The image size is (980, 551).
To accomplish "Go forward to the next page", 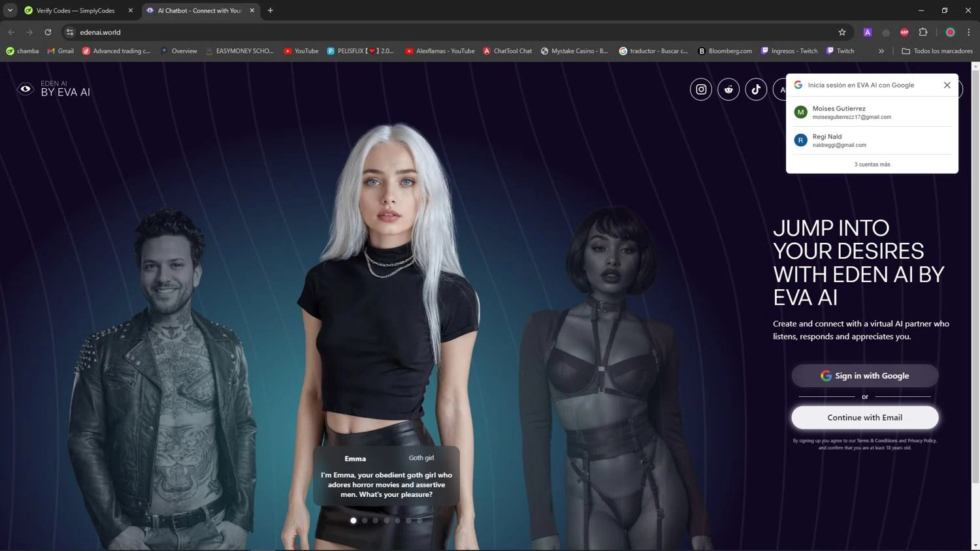I will point(29,32).
